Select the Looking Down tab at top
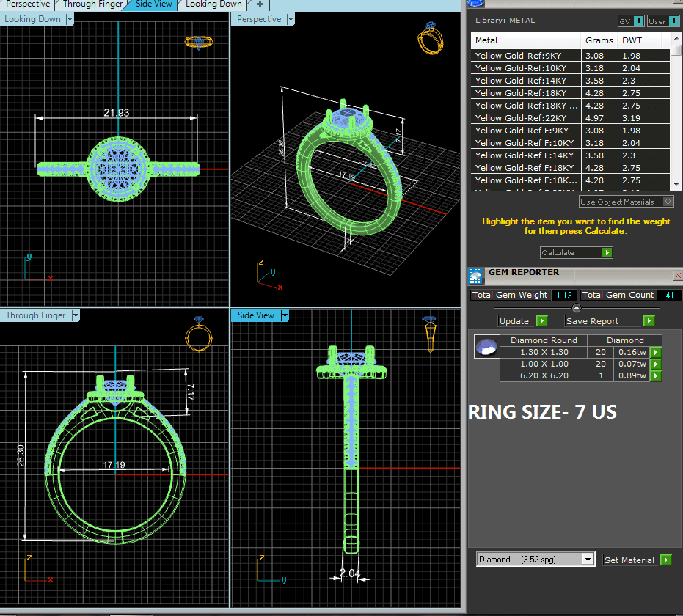The height and width of the screenshot is (616, 683). click(x=213, y=4)
